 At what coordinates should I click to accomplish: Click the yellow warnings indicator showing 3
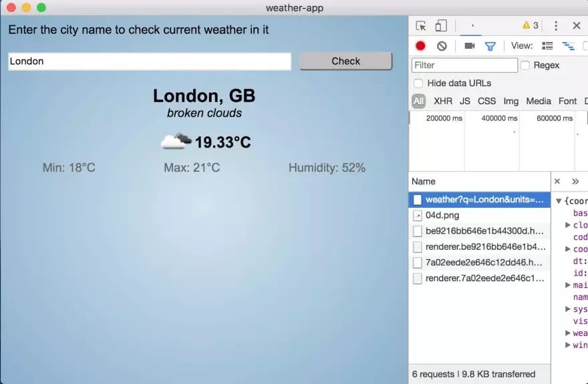coord(531,25)
